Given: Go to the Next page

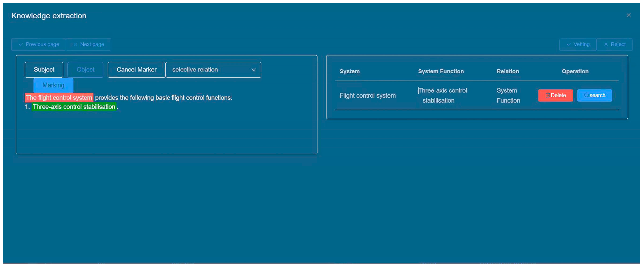Looking at the screenshot, I should pos(88,44).
